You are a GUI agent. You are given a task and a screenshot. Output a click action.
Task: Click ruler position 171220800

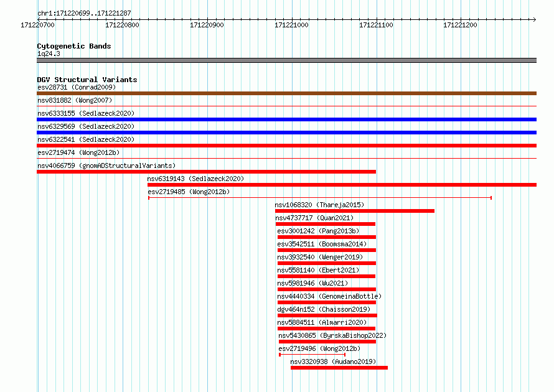[122, 25]
